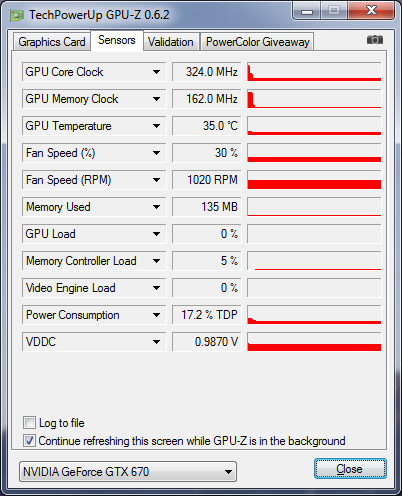Image resolution: width=402 pixels, height=496 pixels.
Task: Open the Validation tab
Action: coord(171,42)
